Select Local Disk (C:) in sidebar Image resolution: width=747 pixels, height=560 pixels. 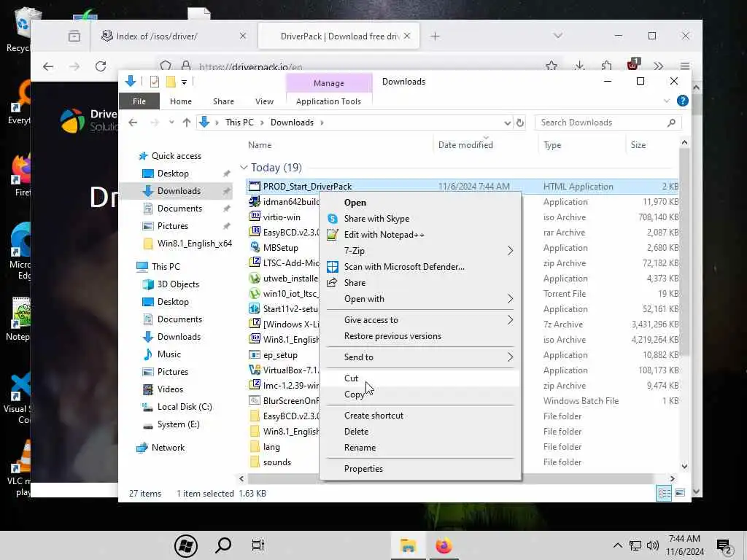tap(178, 407)
